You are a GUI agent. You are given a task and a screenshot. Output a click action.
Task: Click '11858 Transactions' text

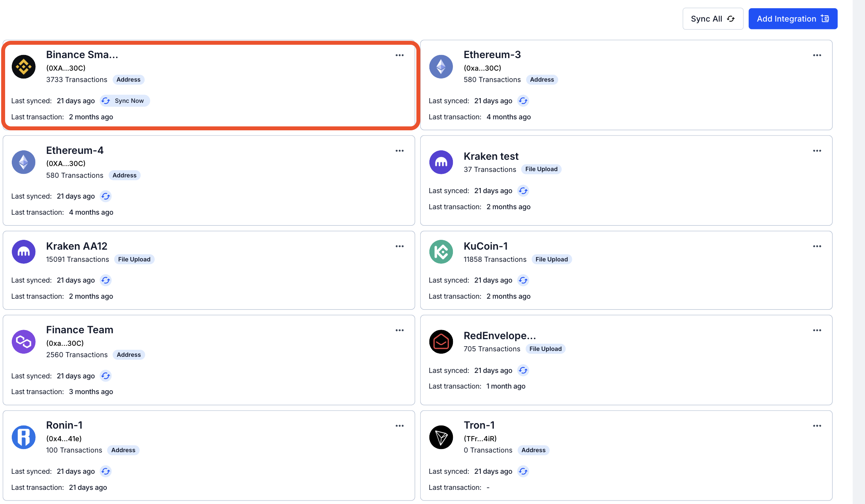point(495,259)
